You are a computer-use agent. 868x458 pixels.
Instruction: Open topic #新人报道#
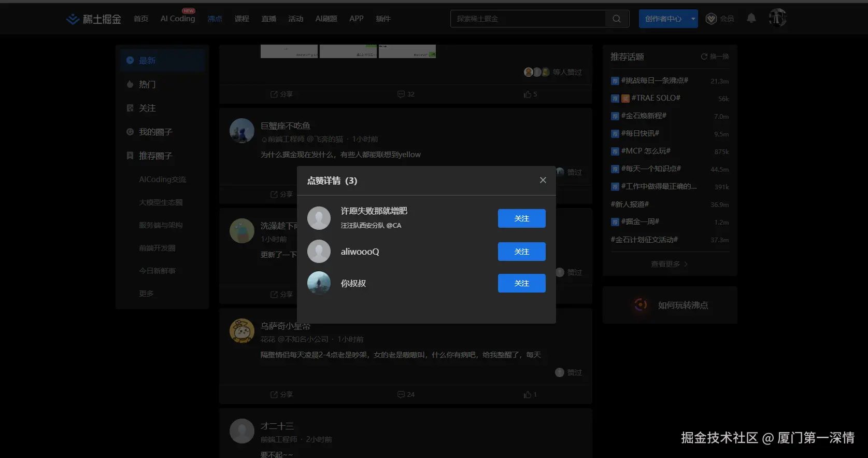(630, 204)
